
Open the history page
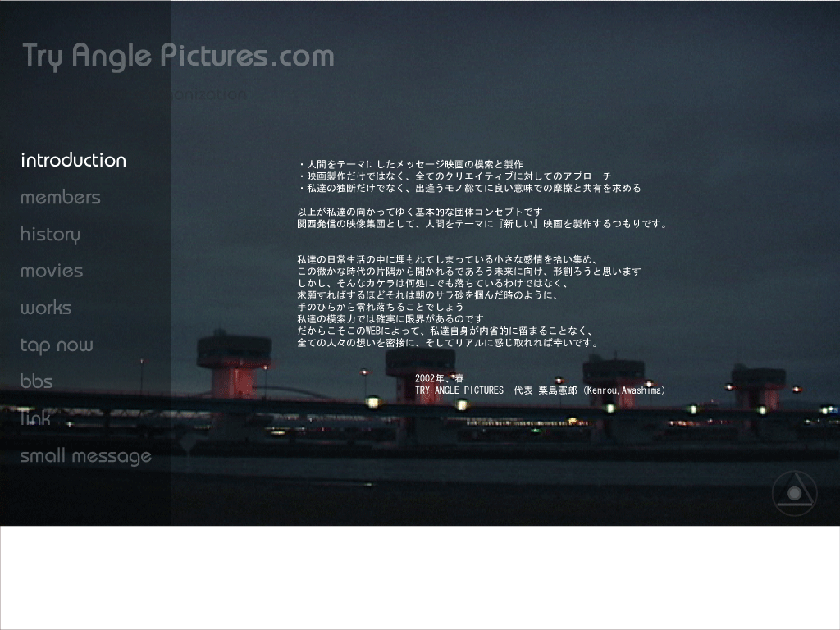click(x=50, y=235)
